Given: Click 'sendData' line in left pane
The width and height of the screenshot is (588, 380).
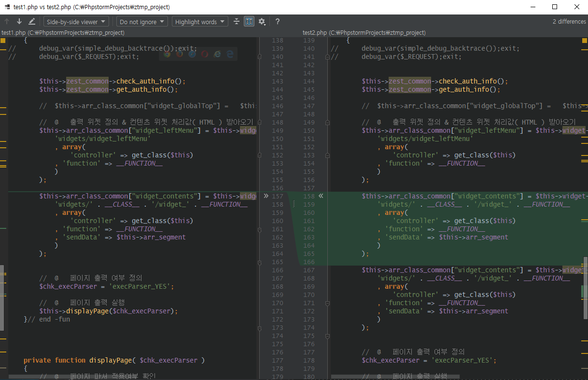Looking at the screenshot, I should click(x=120, y=237).
